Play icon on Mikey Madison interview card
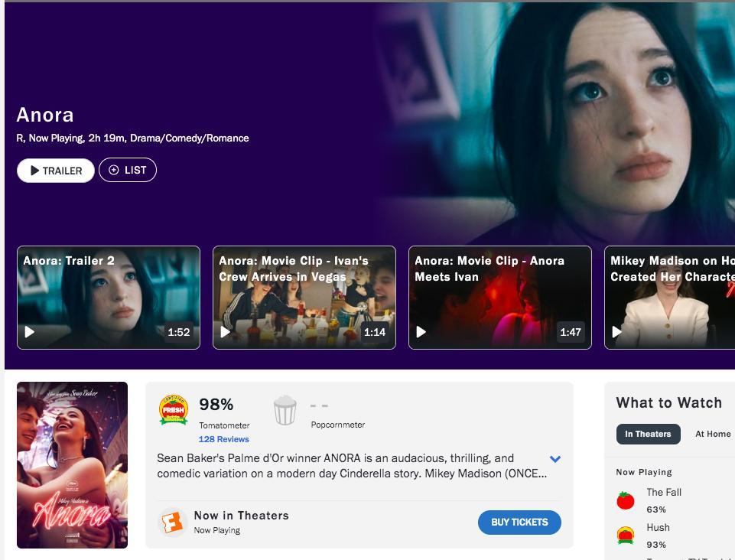 (x=617, y=332)
